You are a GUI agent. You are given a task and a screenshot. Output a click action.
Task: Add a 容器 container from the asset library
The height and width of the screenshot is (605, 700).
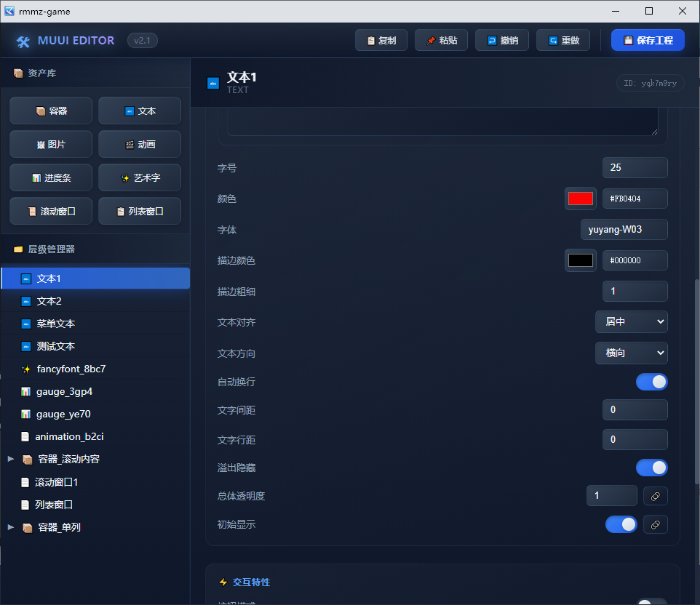point(51,111)
